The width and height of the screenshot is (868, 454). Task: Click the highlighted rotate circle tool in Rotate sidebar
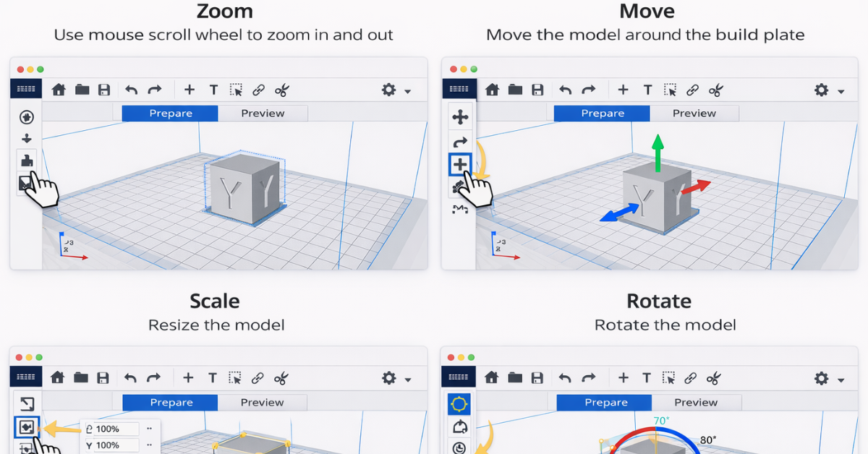pyautogui.click(x=460, y=403)
